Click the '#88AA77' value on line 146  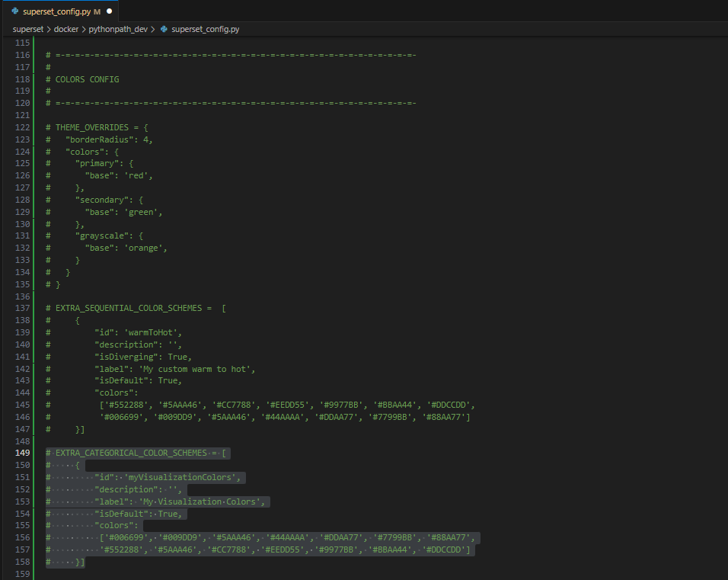443,417
